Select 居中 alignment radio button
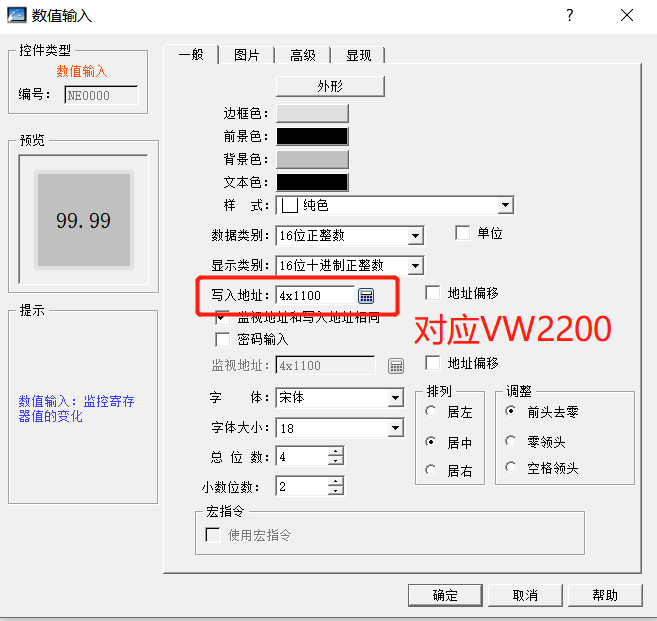 tap(431, 442)
